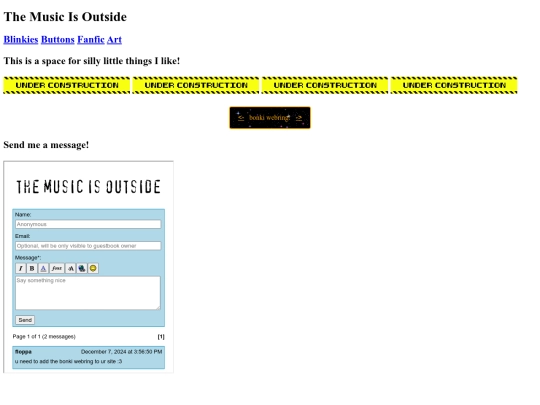This screenshot has height=405, width=540.
Task: Insert a link with the globe icon
Action: [82, 268]
